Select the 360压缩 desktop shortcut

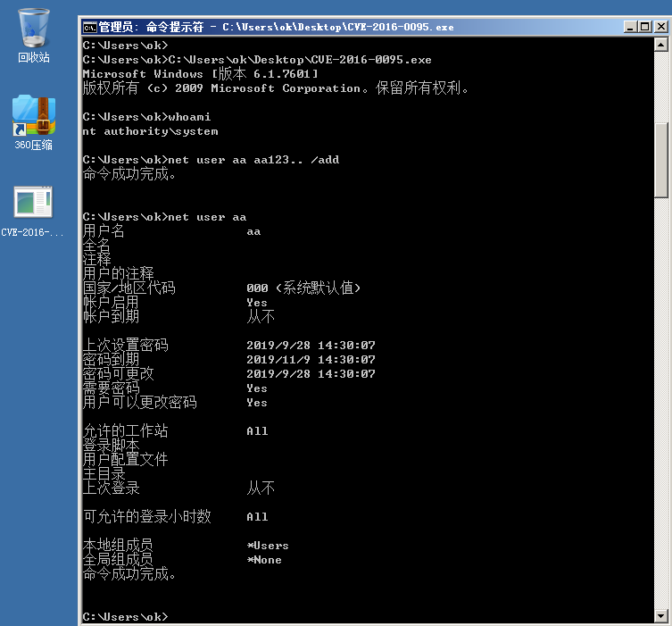[x=33, y=122]
